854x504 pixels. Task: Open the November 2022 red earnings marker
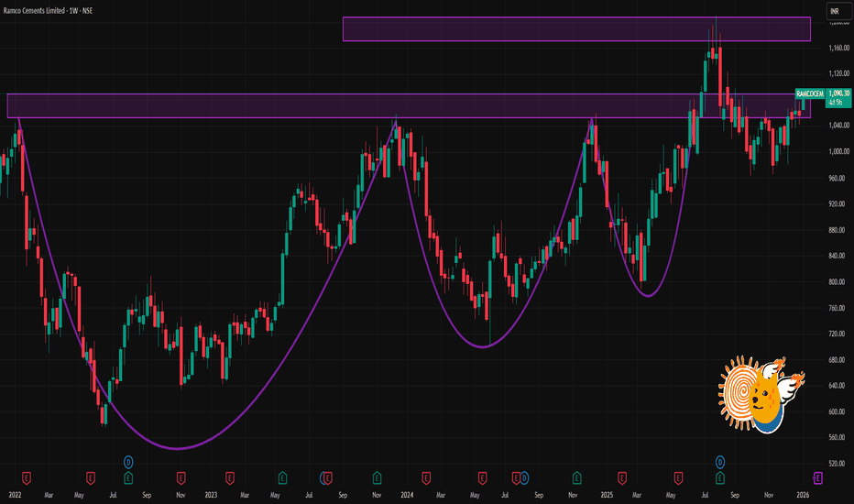pyautogui.click(x=181, y=478)
